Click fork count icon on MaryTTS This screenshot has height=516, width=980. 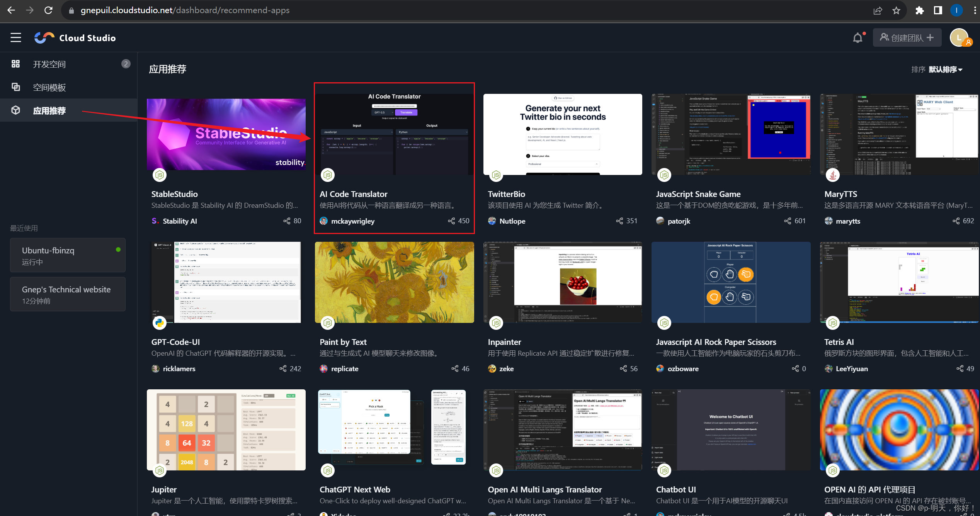click(x=956, y=221)
